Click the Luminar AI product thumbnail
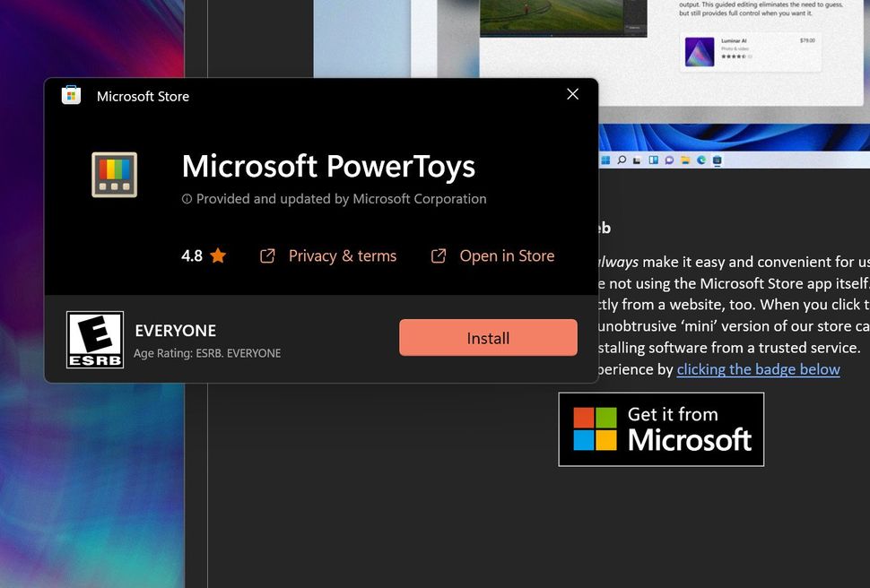This screenshot has height=588, width=870. pos(698,51)
